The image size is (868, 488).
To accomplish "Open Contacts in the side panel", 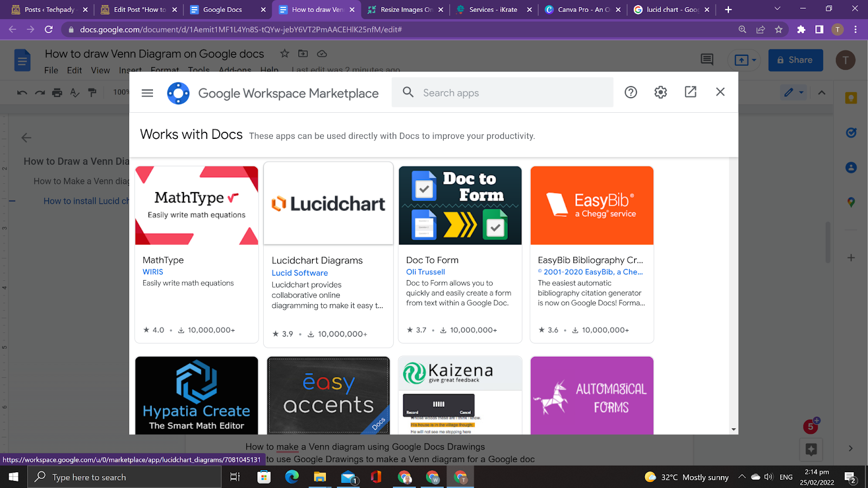I will pos(851,168).
